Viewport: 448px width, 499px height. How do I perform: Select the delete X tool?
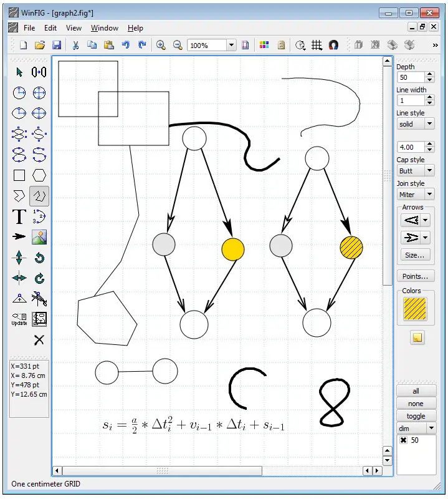[39, 340]
